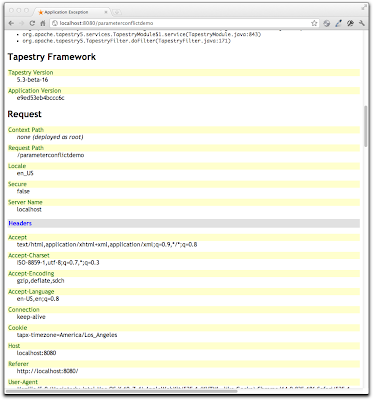This screenshot has height=400, width=373.
Task: Click the Application Version label
Action: [35, 90]
